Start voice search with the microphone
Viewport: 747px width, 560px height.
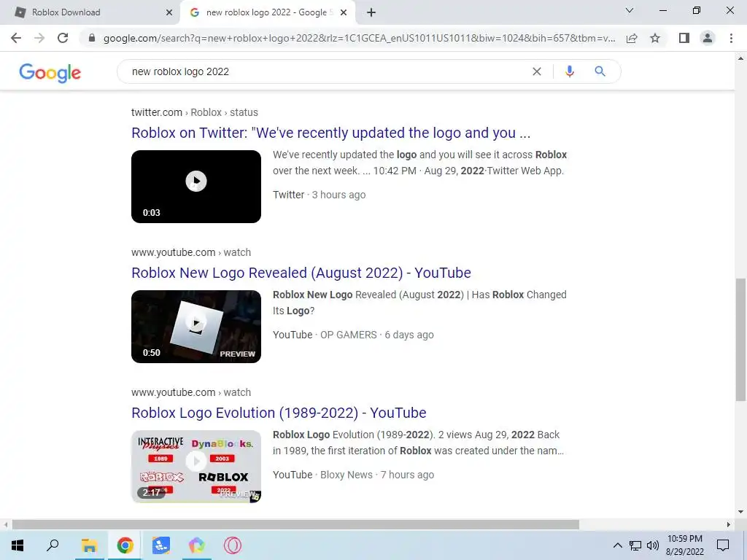tap(569, 71)
